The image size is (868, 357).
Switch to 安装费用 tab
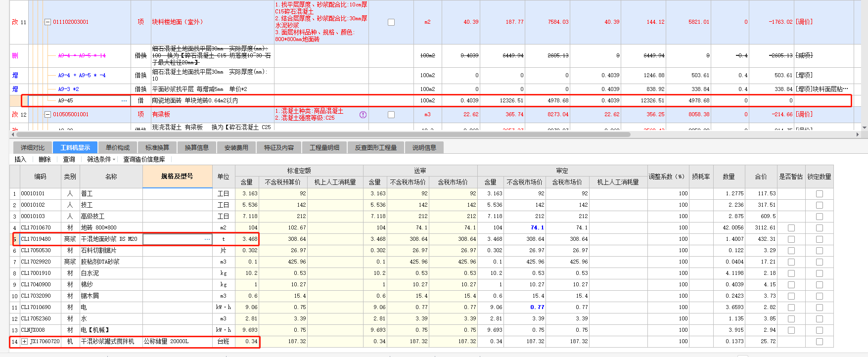(236, 147)
